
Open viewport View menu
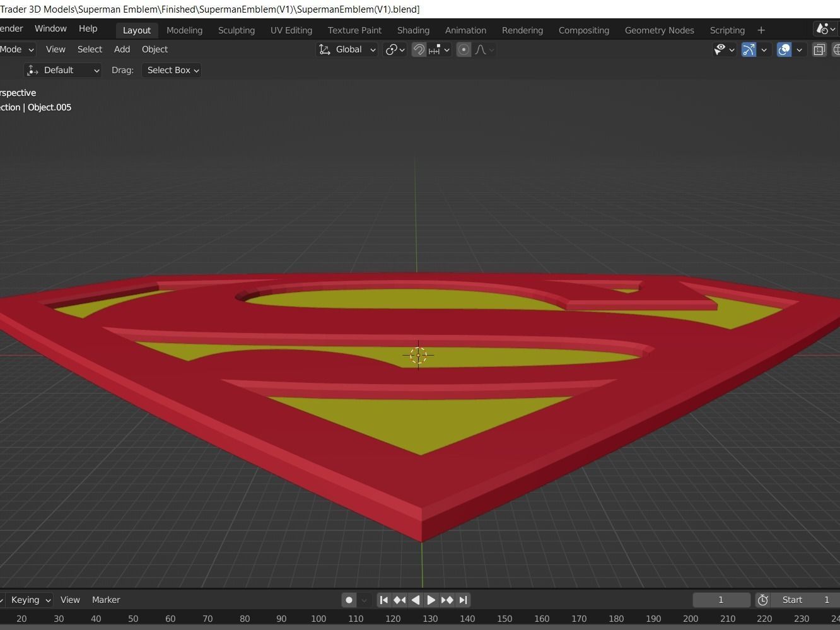click(x=55, y=49)
